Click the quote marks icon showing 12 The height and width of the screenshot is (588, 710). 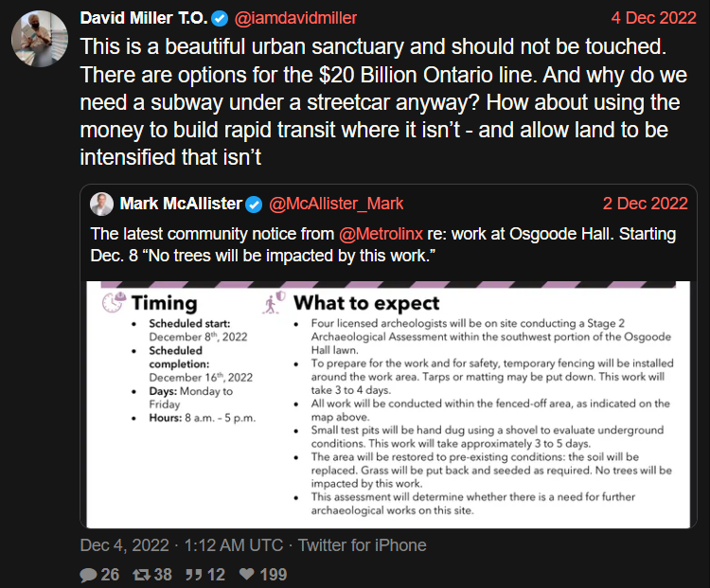click(x=189, y=574)
